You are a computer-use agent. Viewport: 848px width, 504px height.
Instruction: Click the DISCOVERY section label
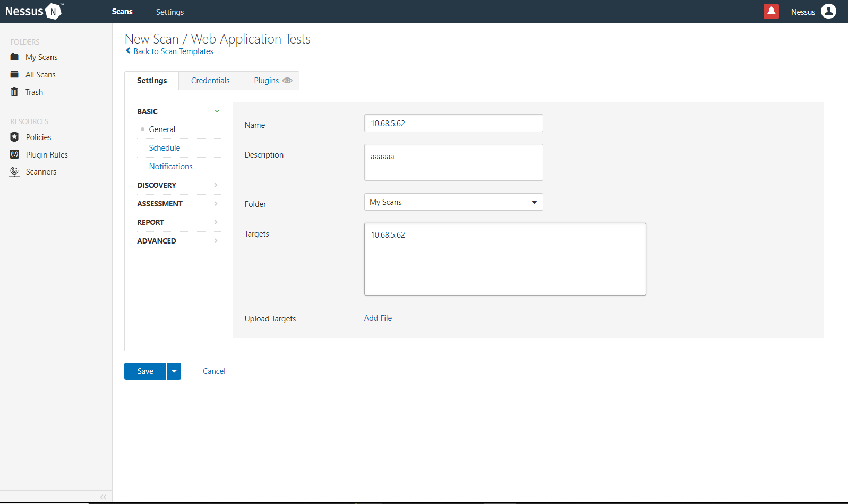pyautogui.click(x=157, y=185)
